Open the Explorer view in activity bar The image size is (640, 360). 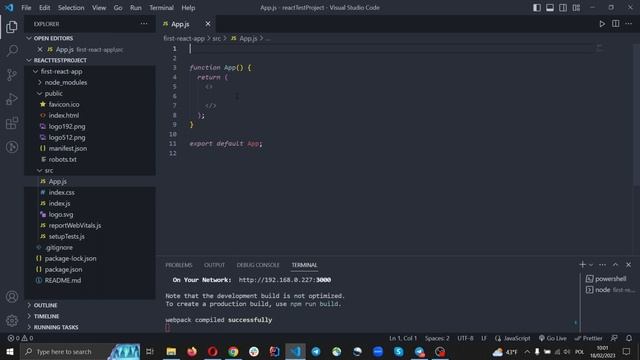[x=12, y=27]
